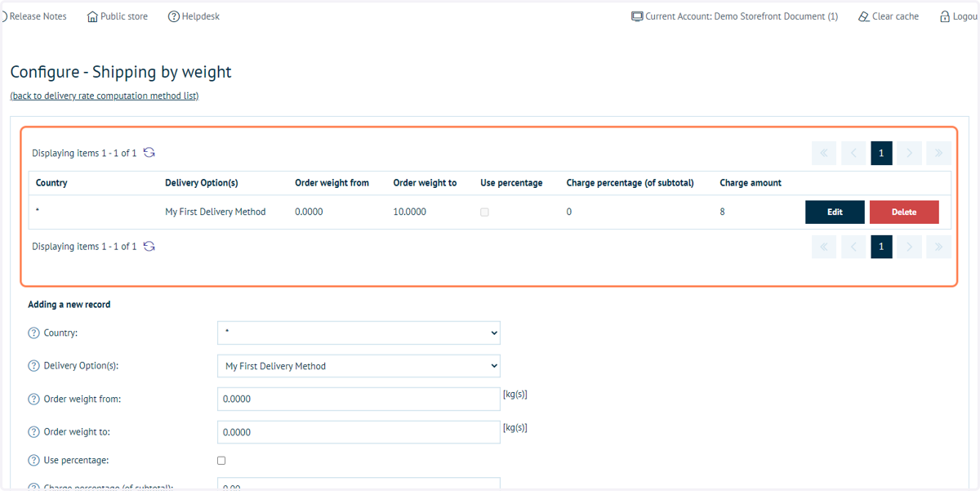Click the Order weight from column header
The width and height of the screenshot is (980, 491).
tap(332, 183)
